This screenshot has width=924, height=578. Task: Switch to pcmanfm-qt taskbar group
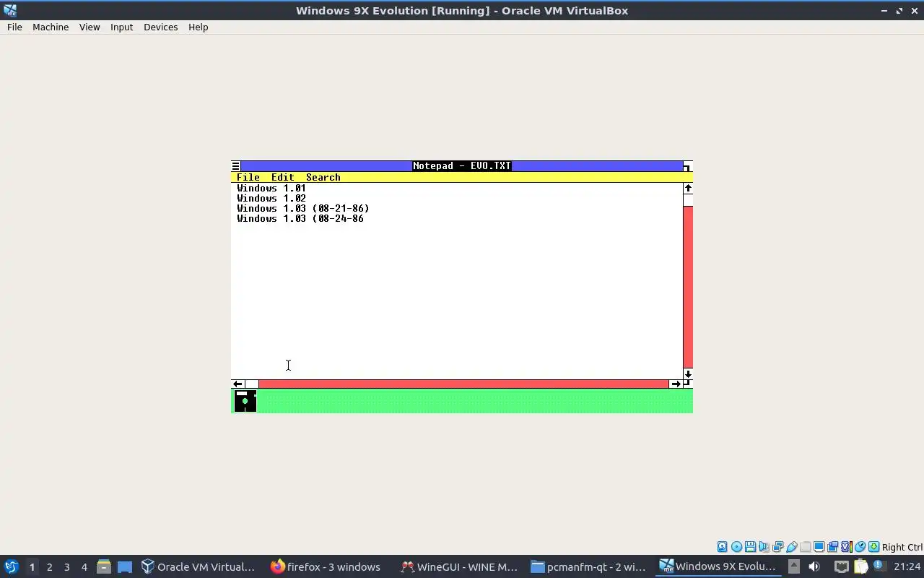[589, 566]
